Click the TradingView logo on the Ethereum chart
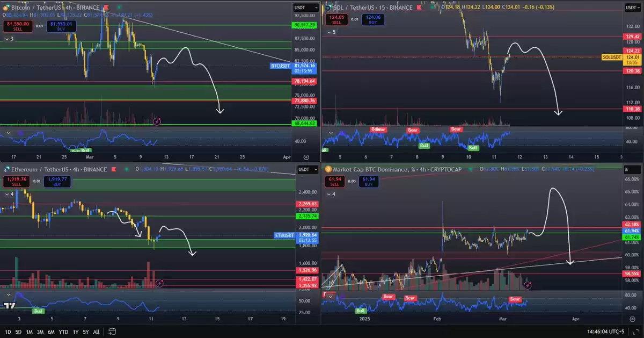Image resolution: width=644 pixels, height=338 pixels. (9, 306)
